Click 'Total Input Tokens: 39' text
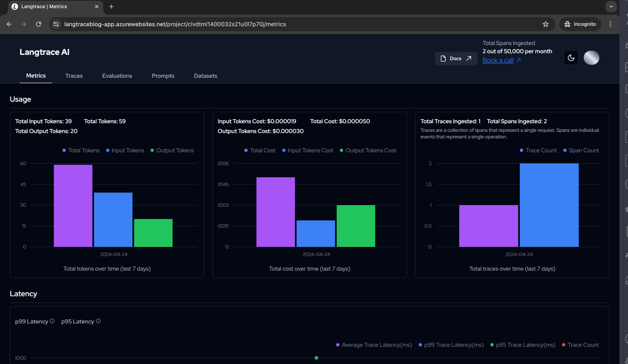The height and width of the screenshot is (364, 628). 43,121
